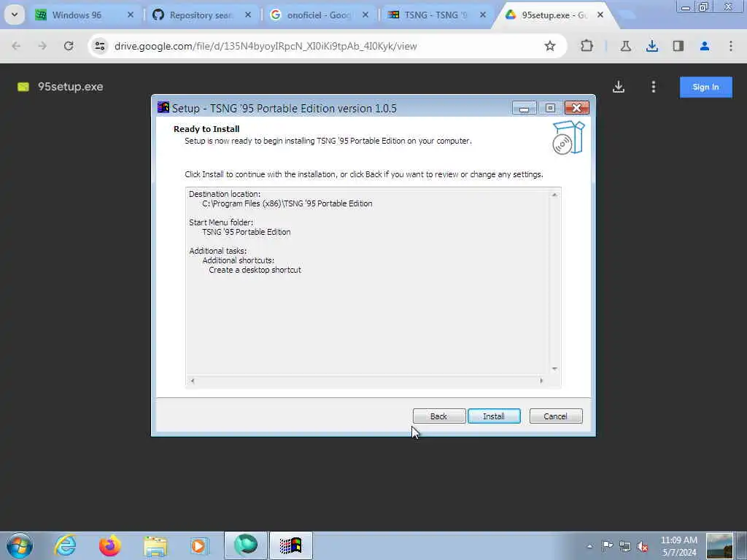747x560 pixels.
Task: Open the Extensions puzzle icon
Action: pos(587,46)
